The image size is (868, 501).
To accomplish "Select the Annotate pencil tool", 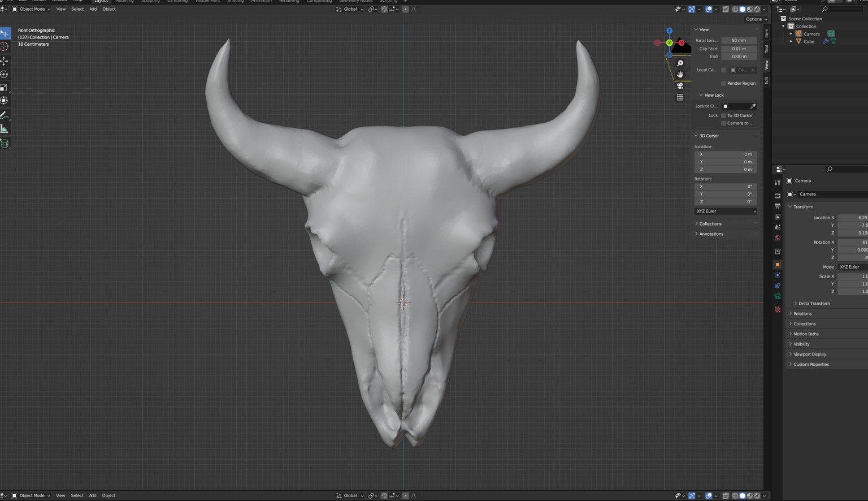I will pos(5,115).
